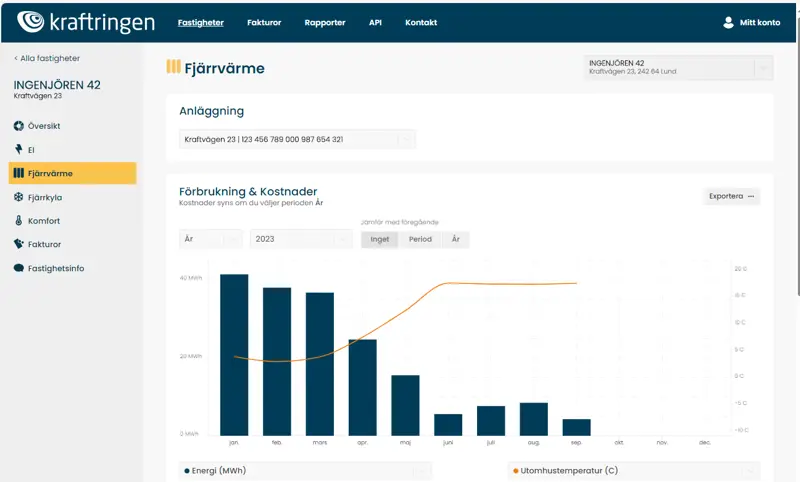Go to the Kontakt menu item
Image resolution: width=800 pixels, height=482 pixels.
[x=421, y=22]
